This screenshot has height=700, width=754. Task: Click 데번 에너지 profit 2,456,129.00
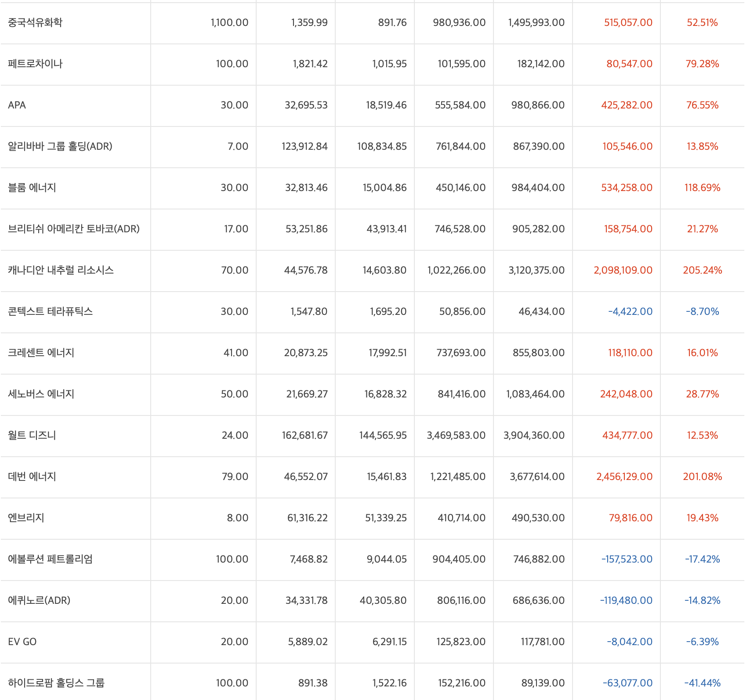pyautogui.click(x=624, y=476)
